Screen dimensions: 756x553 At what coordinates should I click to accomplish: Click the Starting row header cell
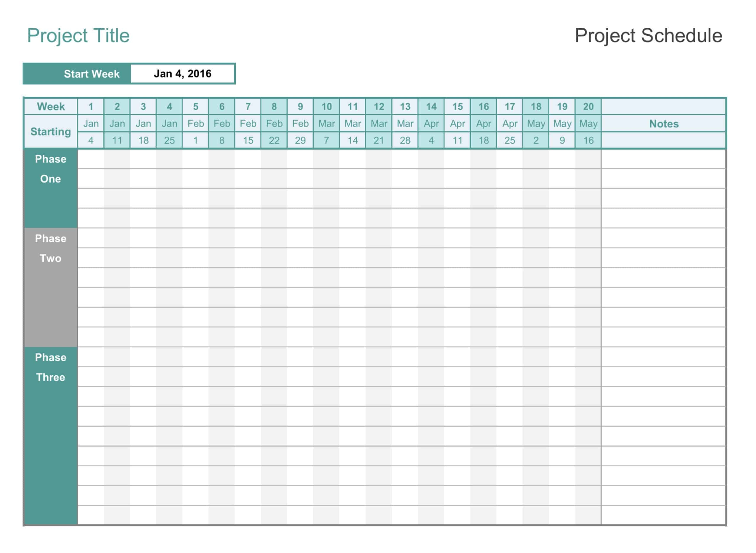pyautogui.click(x=51, y=132)
